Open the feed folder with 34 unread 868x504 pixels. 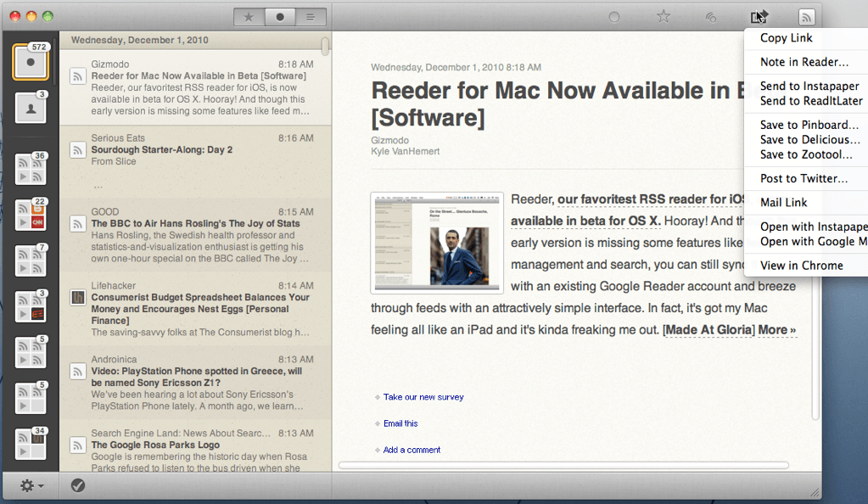tap(31, 444)
